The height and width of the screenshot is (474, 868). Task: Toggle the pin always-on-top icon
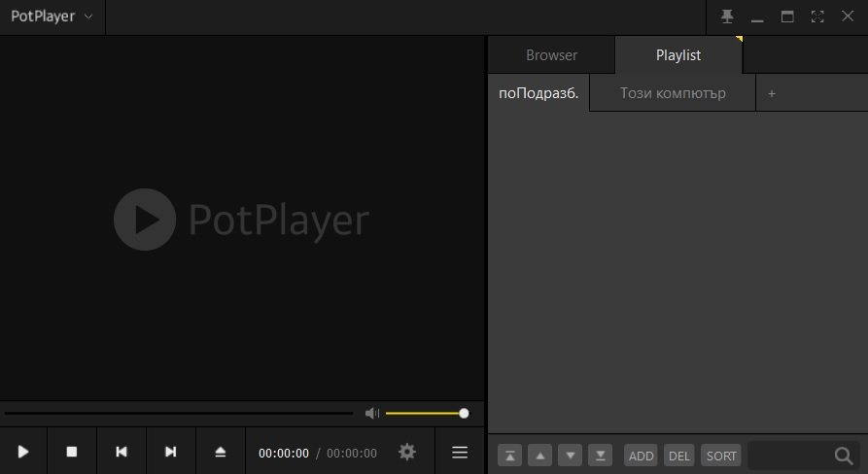pyautogui.click(x=727, y=17)
